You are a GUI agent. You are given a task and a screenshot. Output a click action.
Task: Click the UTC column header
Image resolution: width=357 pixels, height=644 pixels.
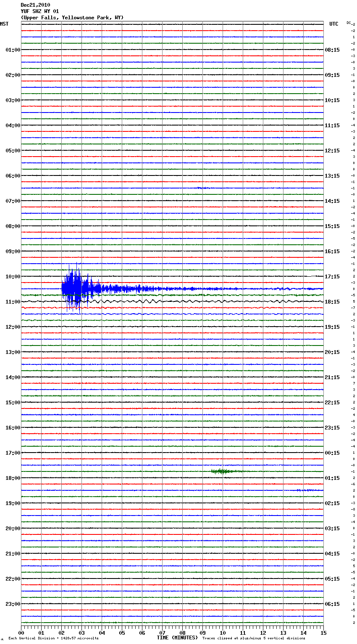[334, 24]
